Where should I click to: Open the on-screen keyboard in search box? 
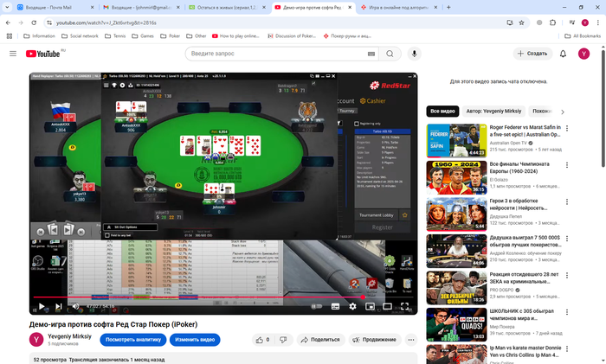[x=371, y=54]
